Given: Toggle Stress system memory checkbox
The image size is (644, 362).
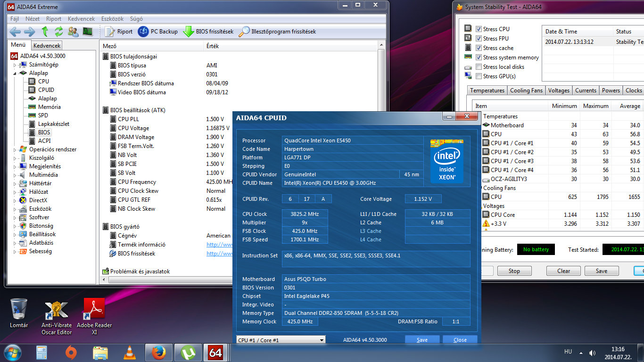Looking at the screenshot, I should [479, 58].
